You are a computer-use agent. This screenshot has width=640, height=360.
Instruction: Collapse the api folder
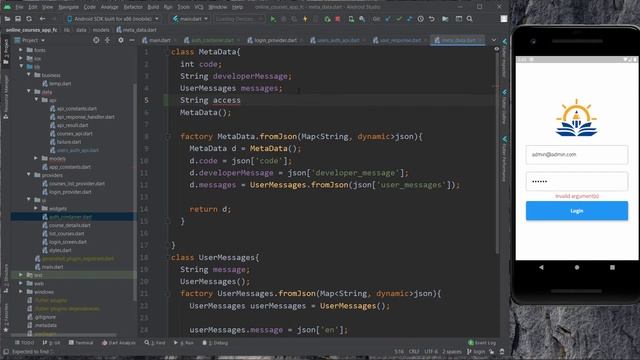36,100
